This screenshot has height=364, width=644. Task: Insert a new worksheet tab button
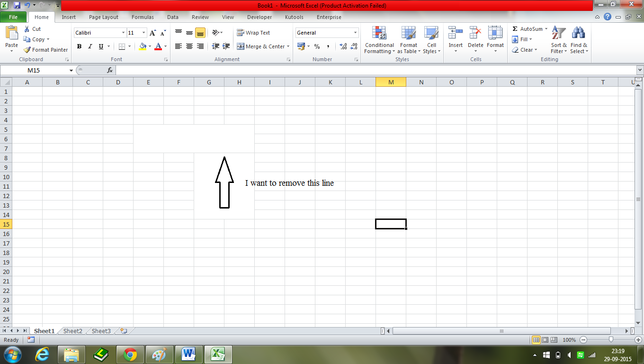124,331
